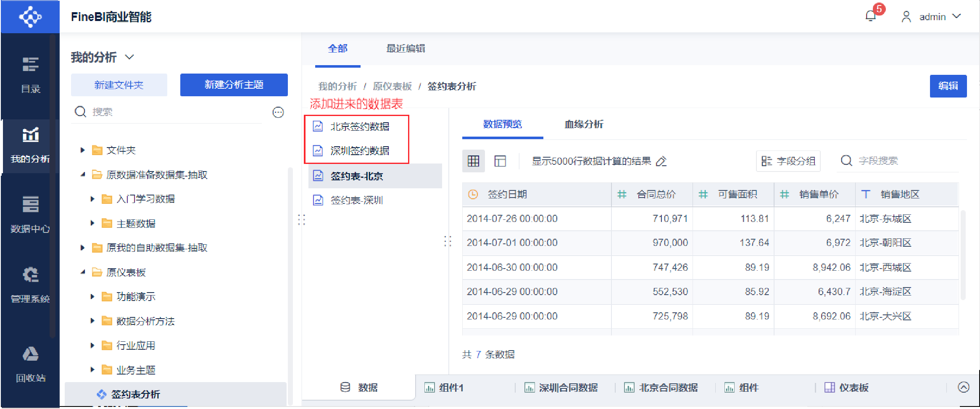Open the more options circle next to search
This screenshot has width=980, height=409.
pyautogui.click(x=278, y=112)
